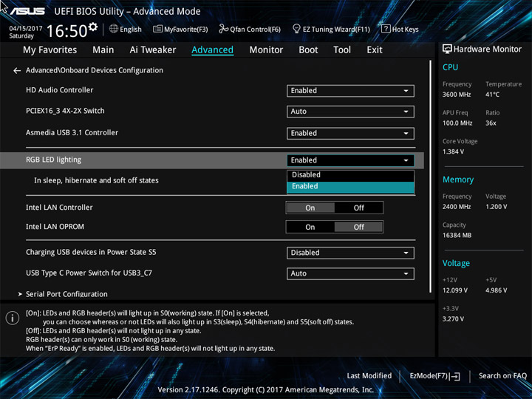Click the 41°C temperature value
532x399 pixels.
click(492, 95)
